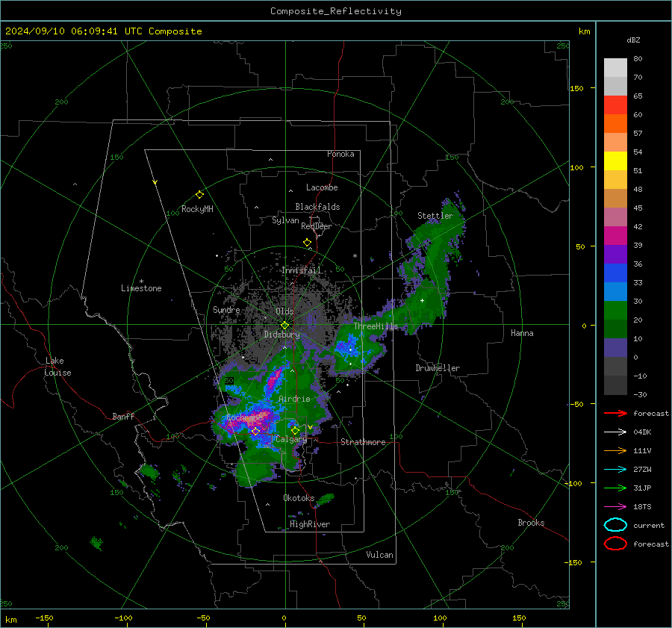
Task: Click the blue 33 dBZ color swatch
Action: coord(615,273)
